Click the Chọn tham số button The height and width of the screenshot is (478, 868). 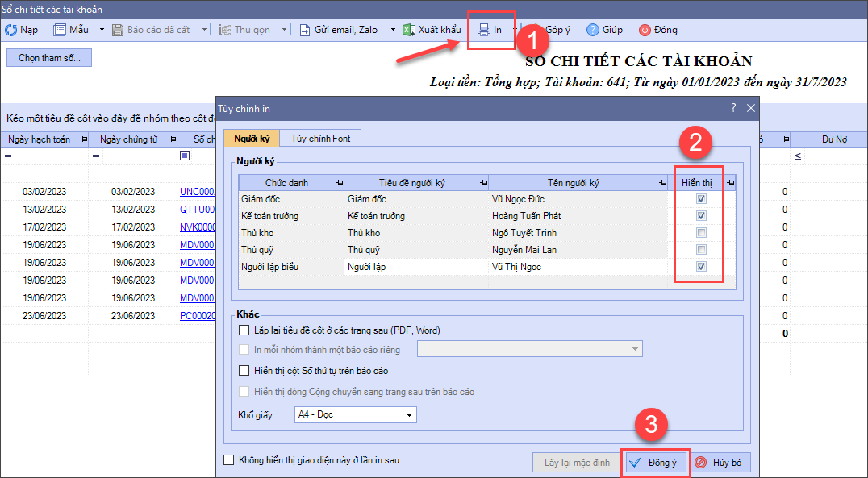coord(49,58)
